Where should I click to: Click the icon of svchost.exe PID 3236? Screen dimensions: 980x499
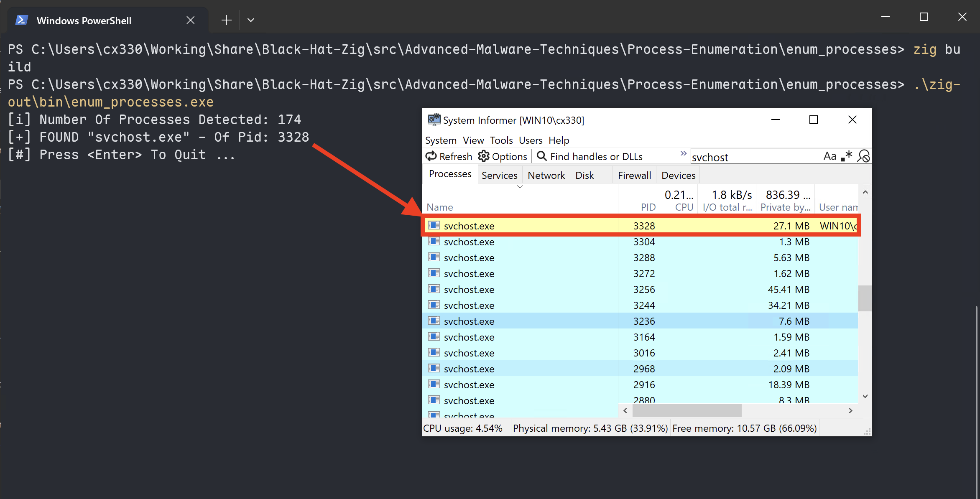434,321
